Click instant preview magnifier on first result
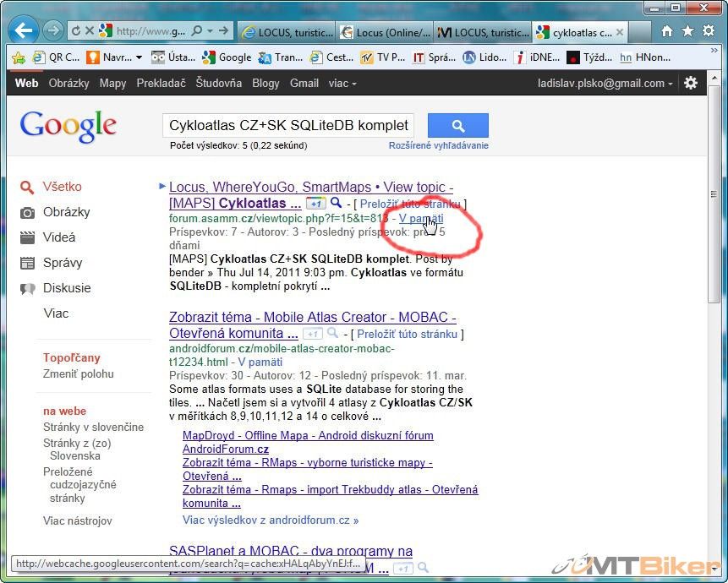The height and width of the screenshot is (583, 728). (x=337, y=204)
